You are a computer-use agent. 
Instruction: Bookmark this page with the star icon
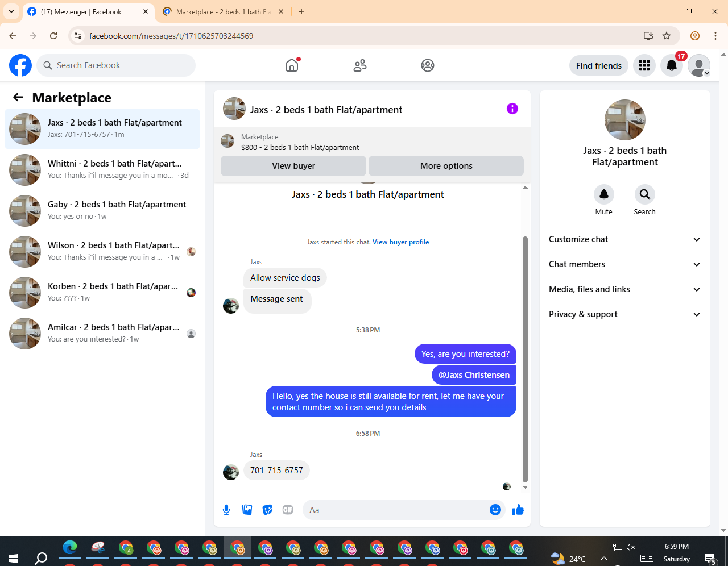(667, 36)
